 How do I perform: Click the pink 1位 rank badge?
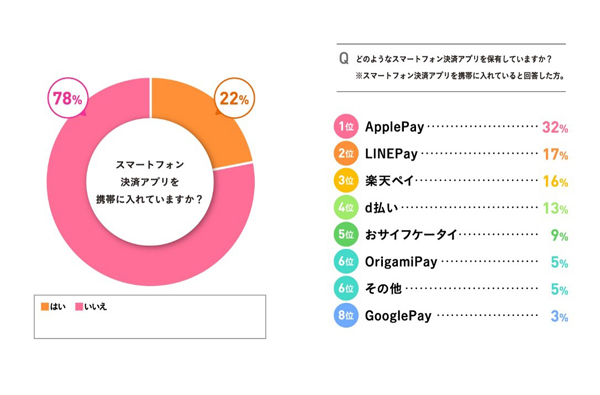346,126
